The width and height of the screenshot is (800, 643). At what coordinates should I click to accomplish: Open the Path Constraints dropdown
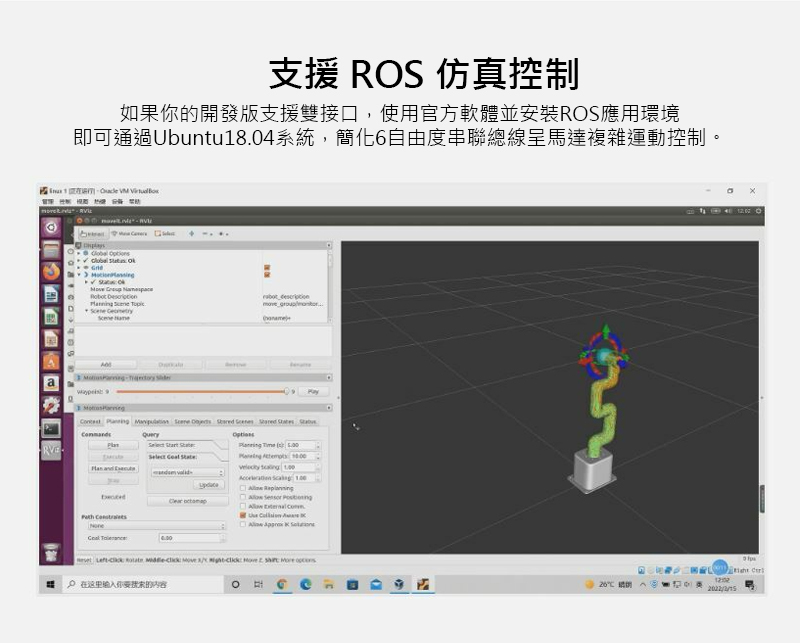[156, 525]
